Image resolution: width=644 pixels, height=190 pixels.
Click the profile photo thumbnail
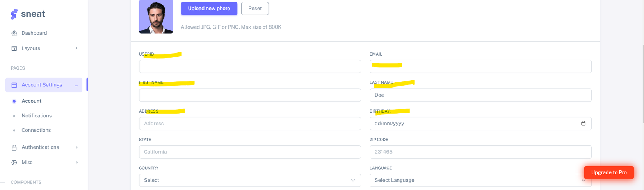156,17
